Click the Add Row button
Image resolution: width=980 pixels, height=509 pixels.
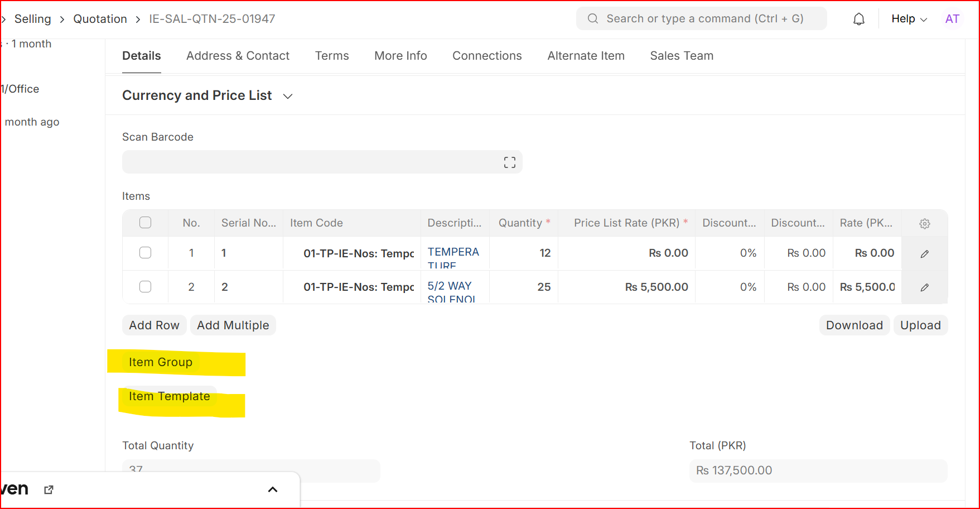tap(154, 325)
